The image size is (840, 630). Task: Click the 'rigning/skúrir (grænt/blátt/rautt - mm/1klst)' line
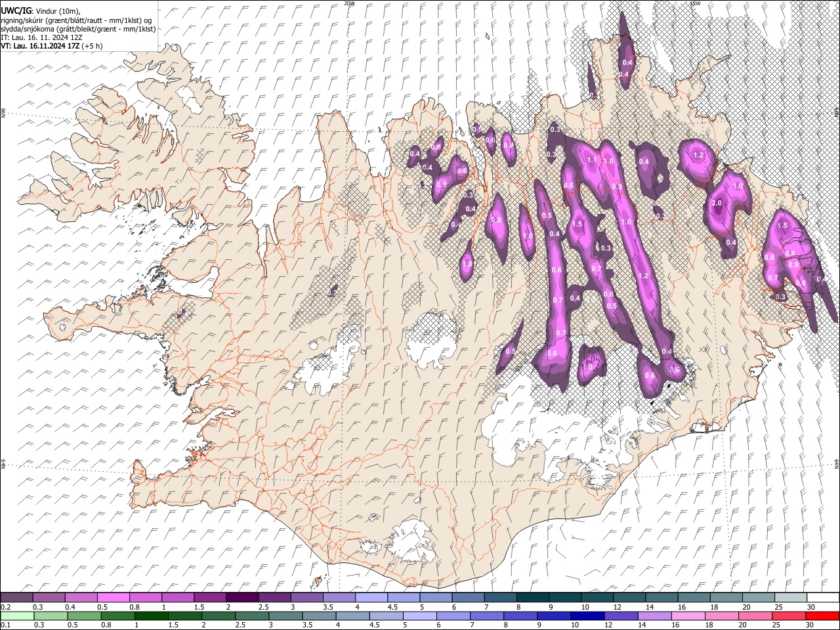77,20
